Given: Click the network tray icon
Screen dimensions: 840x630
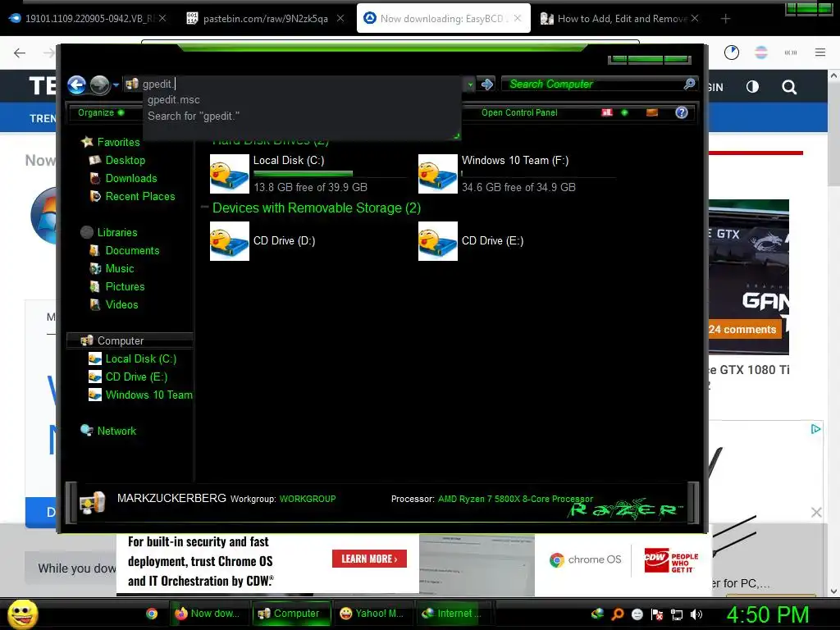Looking at the screenshot, I should click(677, 614).
